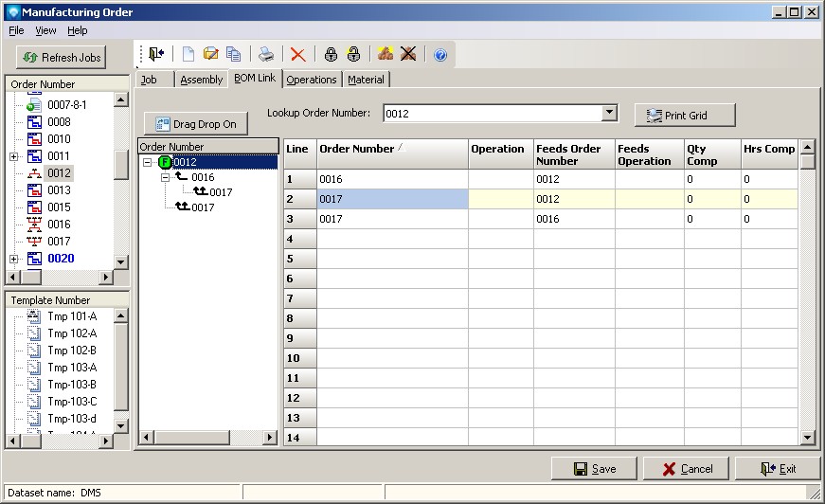The image size is (825, 504).
Task: Click the Order Number list scroll up arrow
Action: [121, 99]
